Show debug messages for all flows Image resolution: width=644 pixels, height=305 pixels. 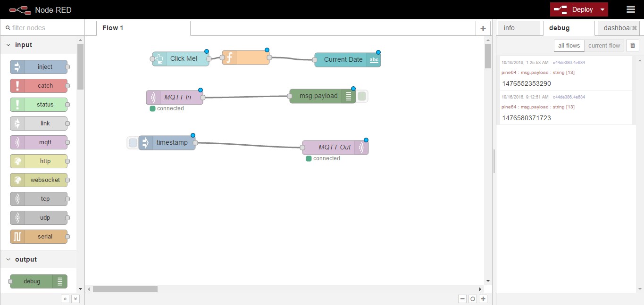[569, 46]
